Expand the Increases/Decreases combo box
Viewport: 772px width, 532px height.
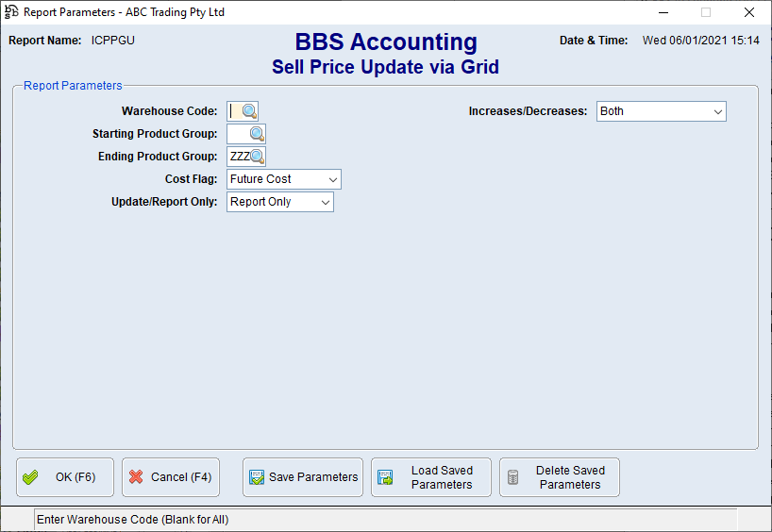click(x=717, y=111)
